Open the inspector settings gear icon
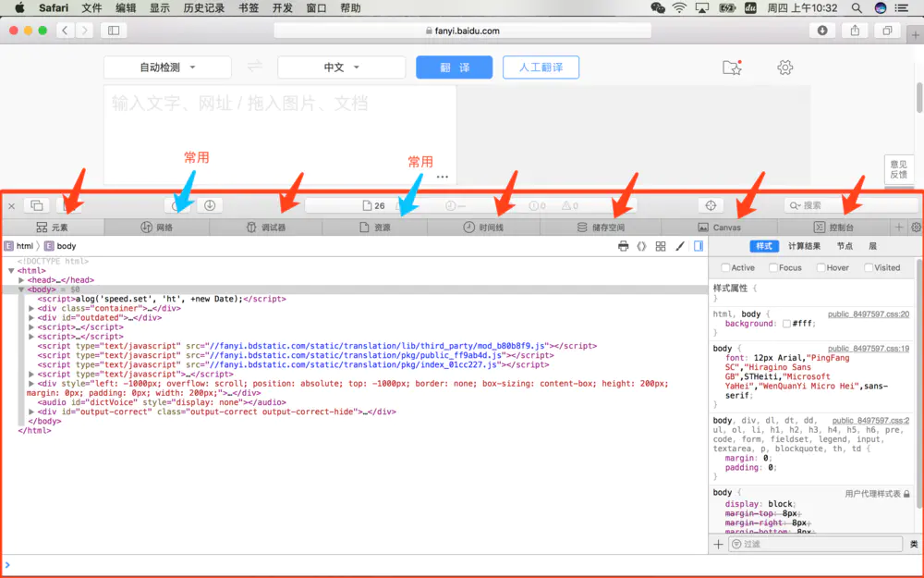924x578 pixels. (916, 228)
